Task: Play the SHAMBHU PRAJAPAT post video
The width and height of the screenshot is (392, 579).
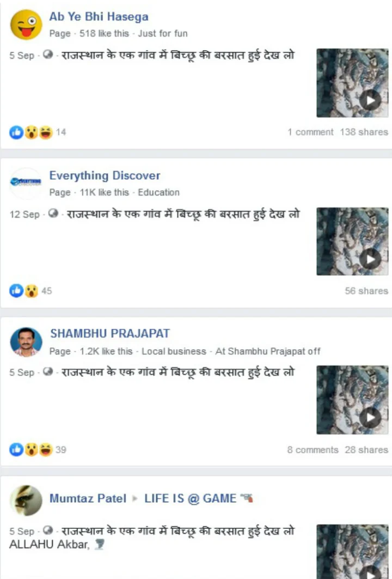Action: pyautogui.click(x=352, y=400)
